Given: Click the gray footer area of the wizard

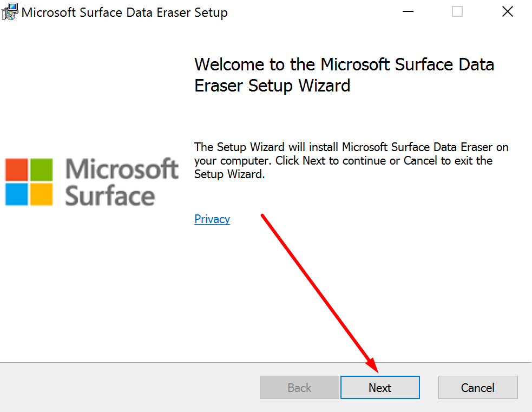Looking at the screenshot, I should coord(108,387).
